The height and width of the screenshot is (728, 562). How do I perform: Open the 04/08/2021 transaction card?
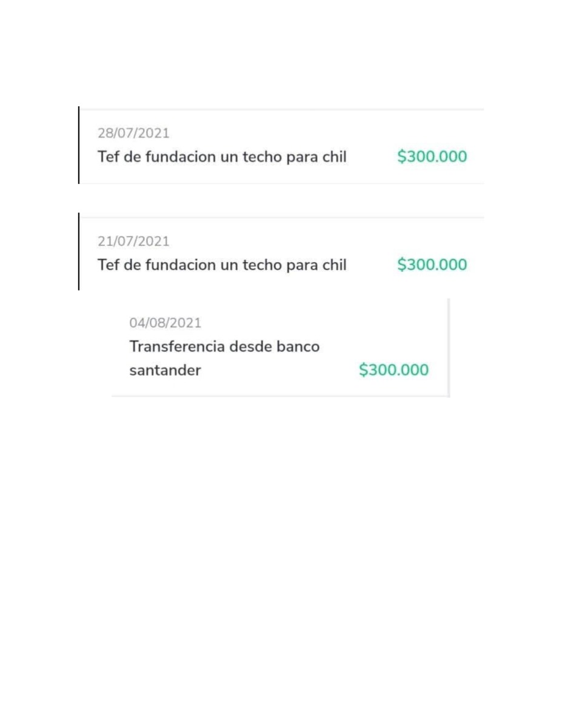click(280, 347)
